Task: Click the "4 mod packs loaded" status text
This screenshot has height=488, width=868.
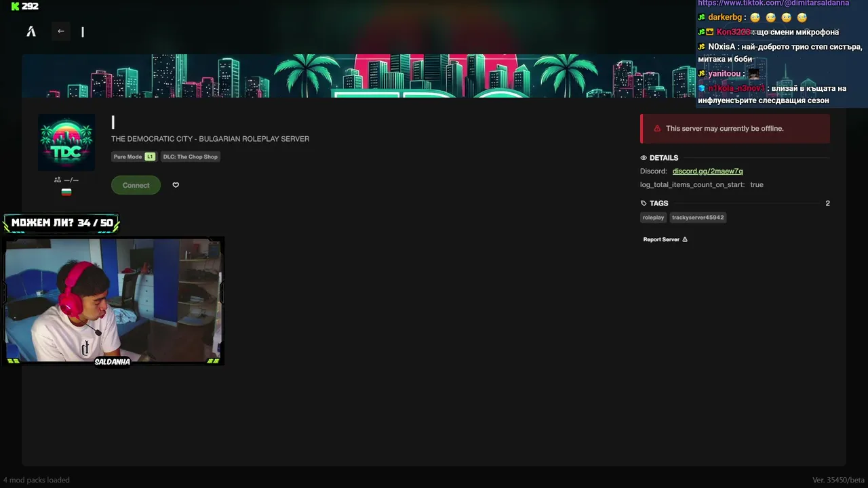Action: click(36, 480)
